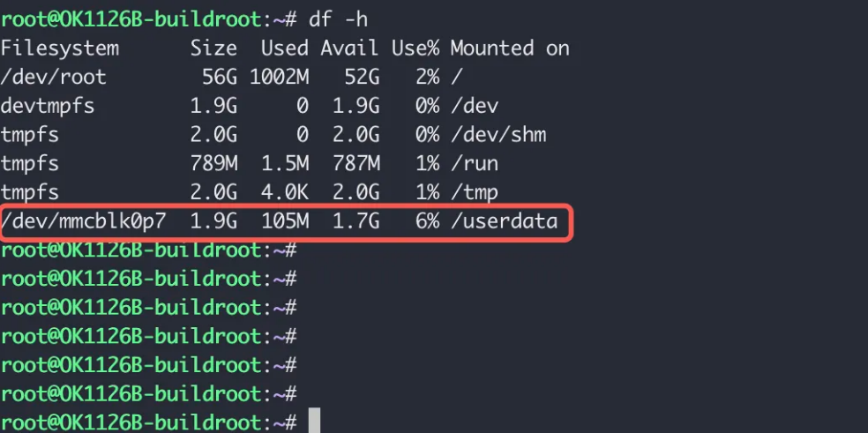This screenshot has height=433, width=868.
Task: Click the /run mount point text
Action: click(474, 163)
